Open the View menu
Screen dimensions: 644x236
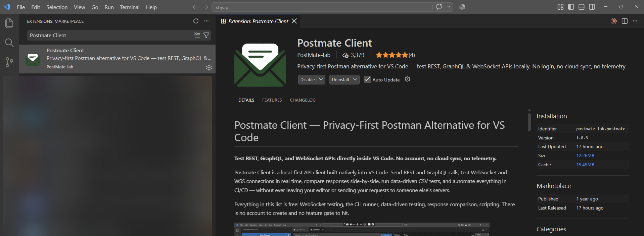pos(79,7)
